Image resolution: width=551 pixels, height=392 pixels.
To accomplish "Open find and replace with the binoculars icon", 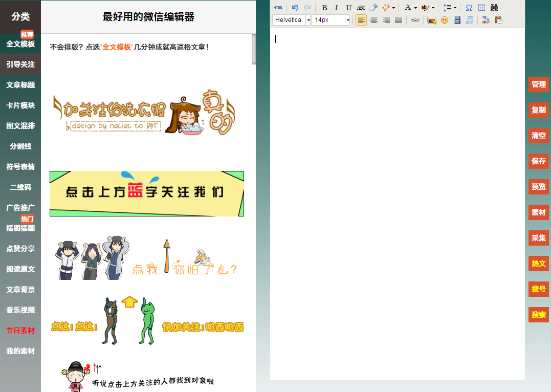I will click(x=495, y=7).
